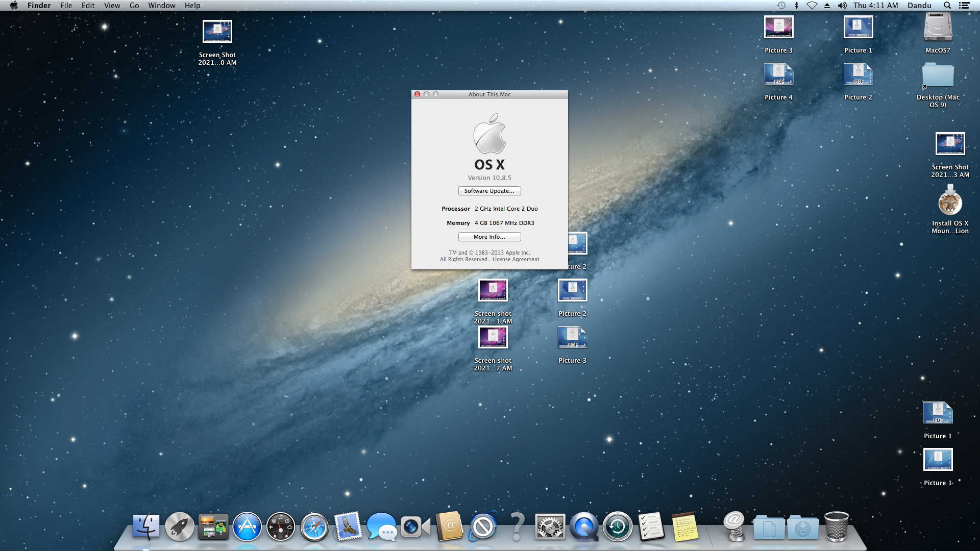Select the Picture 3 image, not the PDF
980x551 pixels.
(778, 27)
